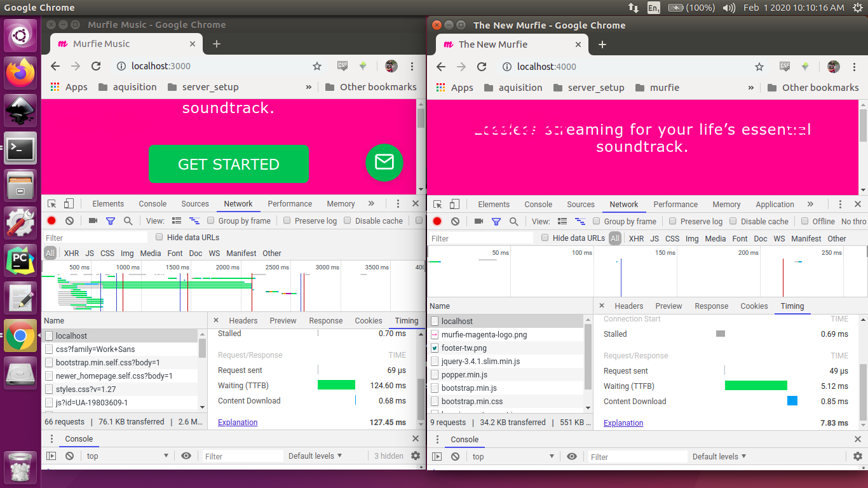Toggle Hide data URLs in left DevTools
The width and height of the screenshot is (868, 488).
[x=159, y=238]
